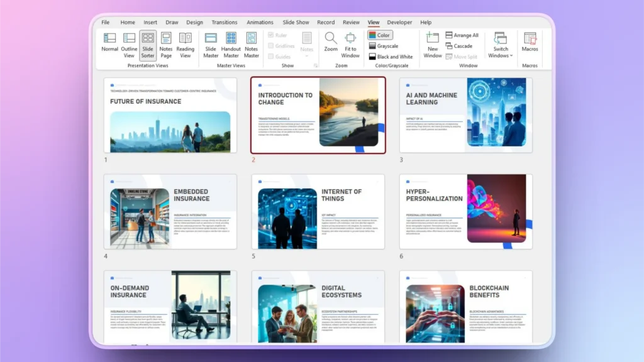
Task: Open the Slide Master editor
Action: tap(211, 44)
